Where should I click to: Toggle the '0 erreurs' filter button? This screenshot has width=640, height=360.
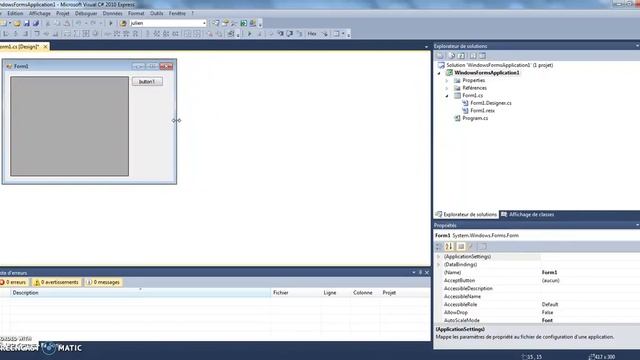point(13,282)
